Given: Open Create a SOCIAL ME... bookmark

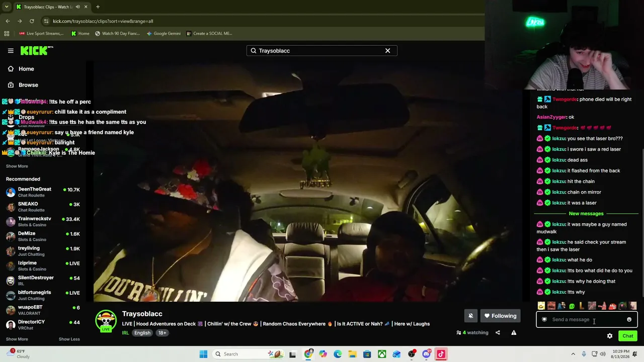Looking at the screenshot, I should 209,34.
